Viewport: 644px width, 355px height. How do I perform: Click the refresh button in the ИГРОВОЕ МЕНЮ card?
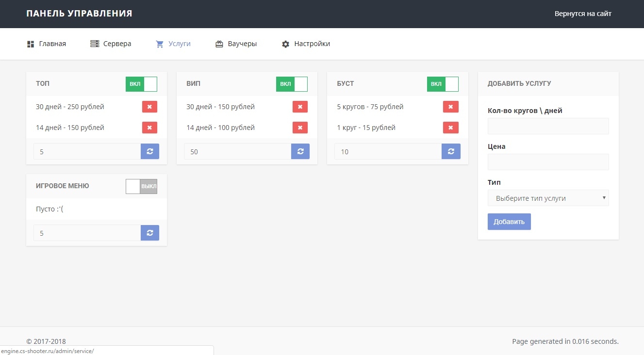(x=150, y=233)
